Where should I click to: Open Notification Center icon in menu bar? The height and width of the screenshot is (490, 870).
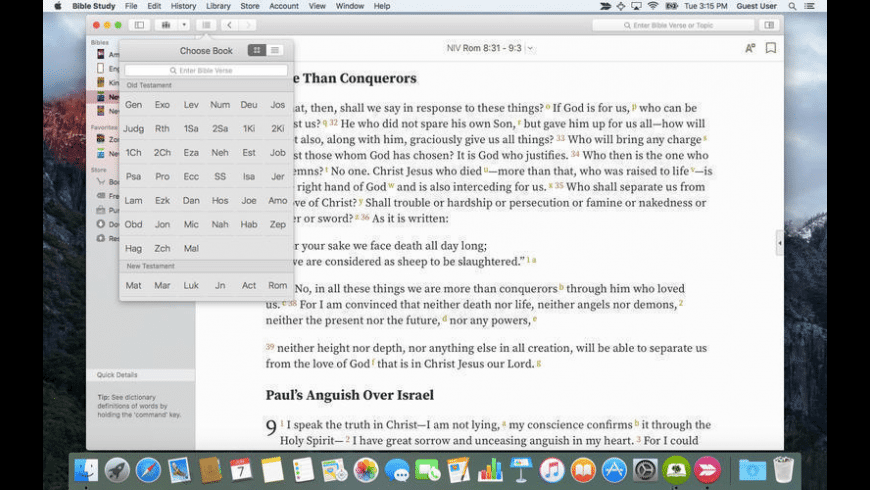(810, 6)
